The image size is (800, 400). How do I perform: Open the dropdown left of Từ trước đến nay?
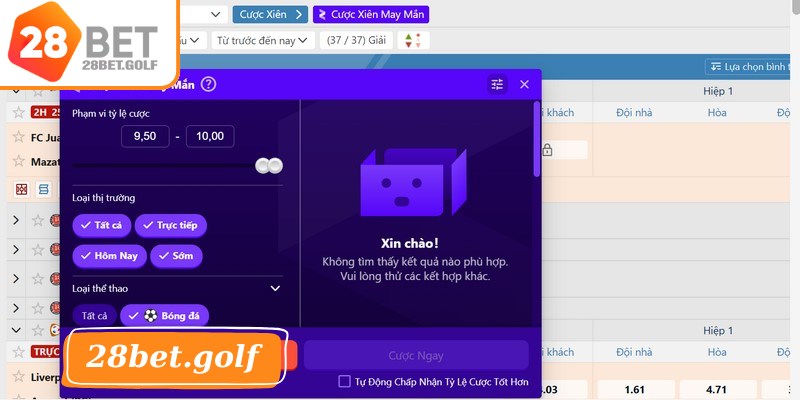193,40
